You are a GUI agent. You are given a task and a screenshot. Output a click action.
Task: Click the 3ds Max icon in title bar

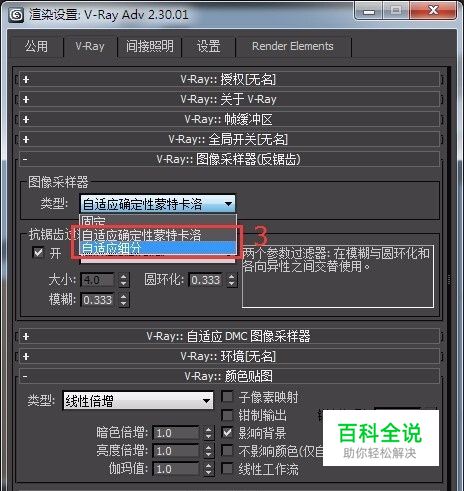pos(16,15)
